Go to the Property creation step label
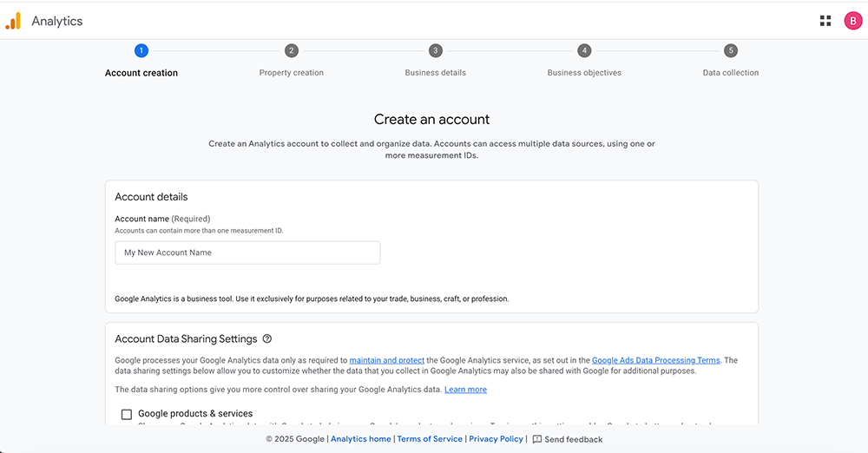 (291, 73)
